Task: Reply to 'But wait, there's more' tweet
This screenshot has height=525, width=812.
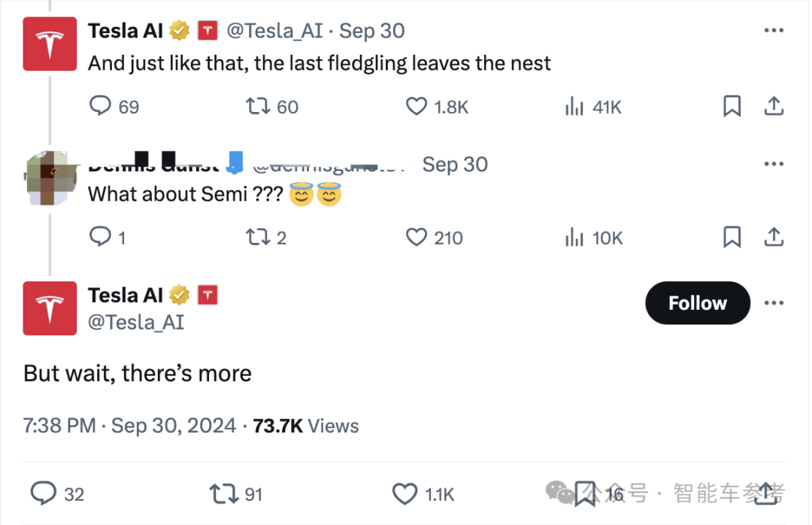Action: coord(44,493)
